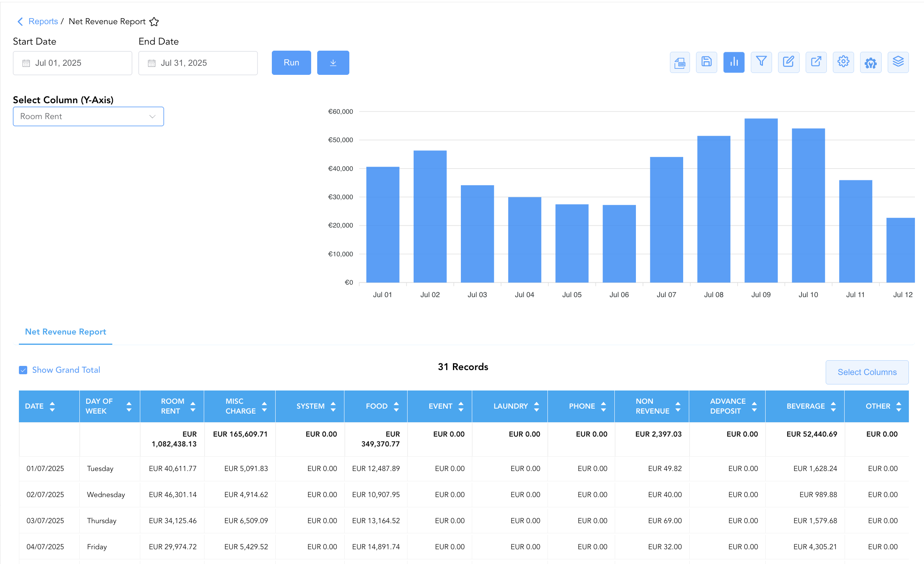Image resolution: width=924 pixels, height=564 pixels.
Task: Sort by the Beverage column arrows
Action: pos(833,406)
